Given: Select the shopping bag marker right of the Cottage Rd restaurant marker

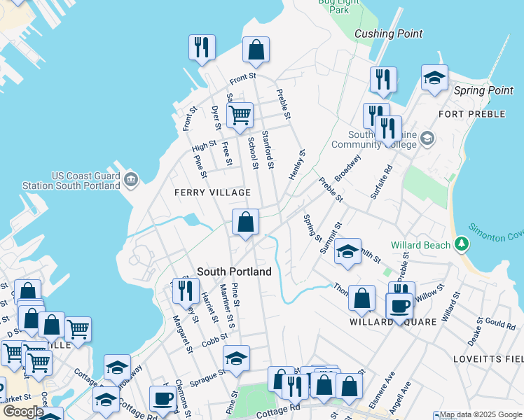Looking at the screenshot, I should (324, 386).
